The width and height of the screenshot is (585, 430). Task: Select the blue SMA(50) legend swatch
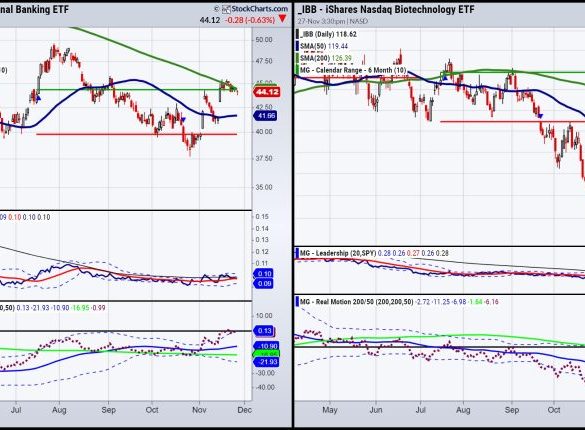[x=298, y=46]
